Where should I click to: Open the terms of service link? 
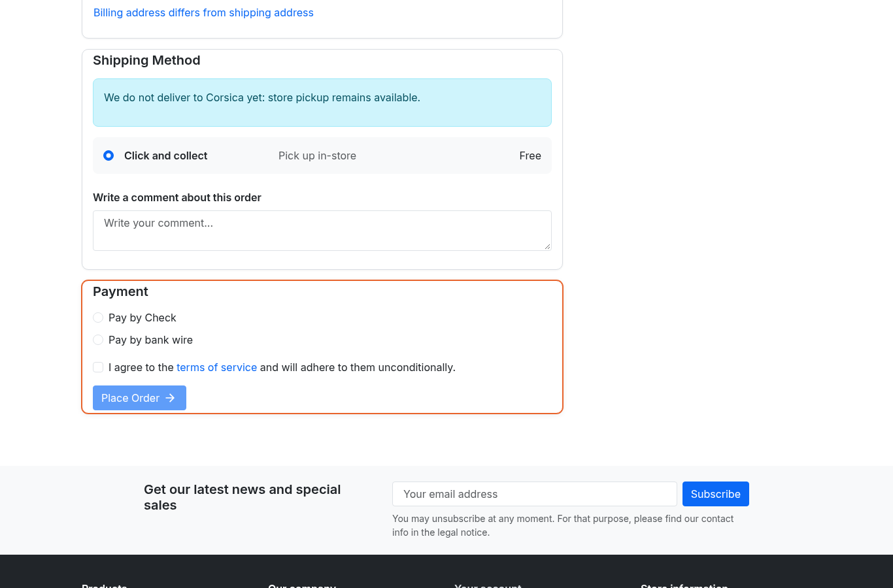click(x=216, y=367)
